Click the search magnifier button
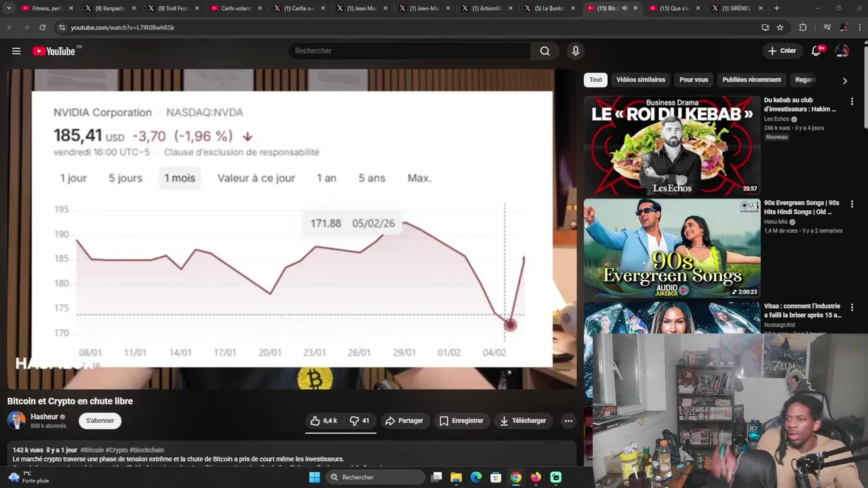This screenshot has width=868, height=488. [x=545, y=51]
